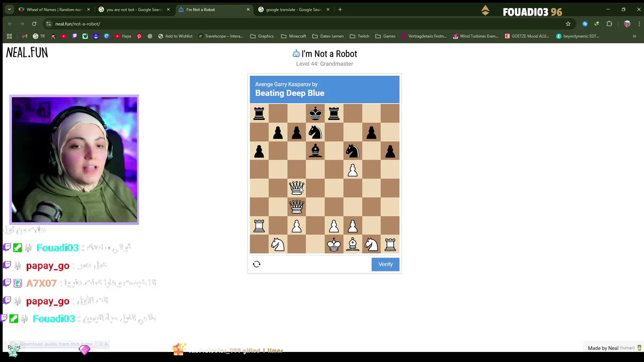
Task: Open the GOETZE Mood ALU bookmark
Action: tap(527, 36)
